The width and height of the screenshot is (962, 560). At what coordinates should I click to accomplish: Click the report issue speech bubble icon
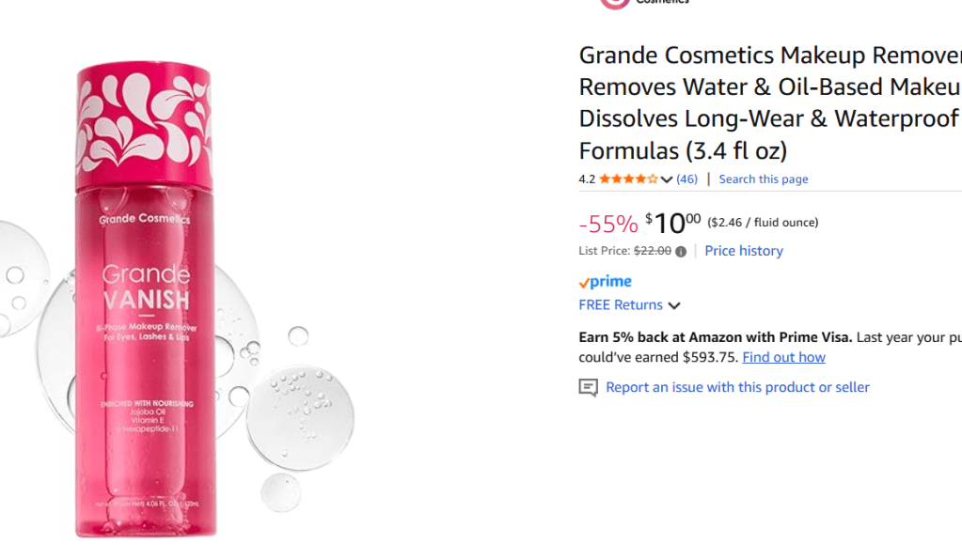click(588, 387)
